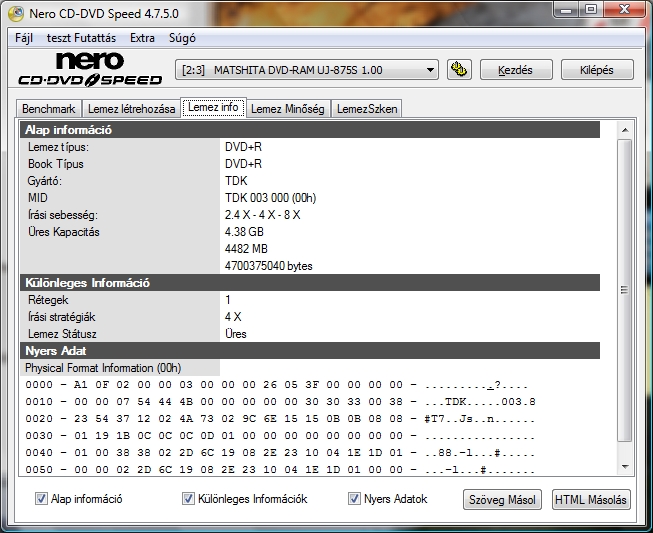Click the scrollbar down arrow

click(x=625, y=467)
